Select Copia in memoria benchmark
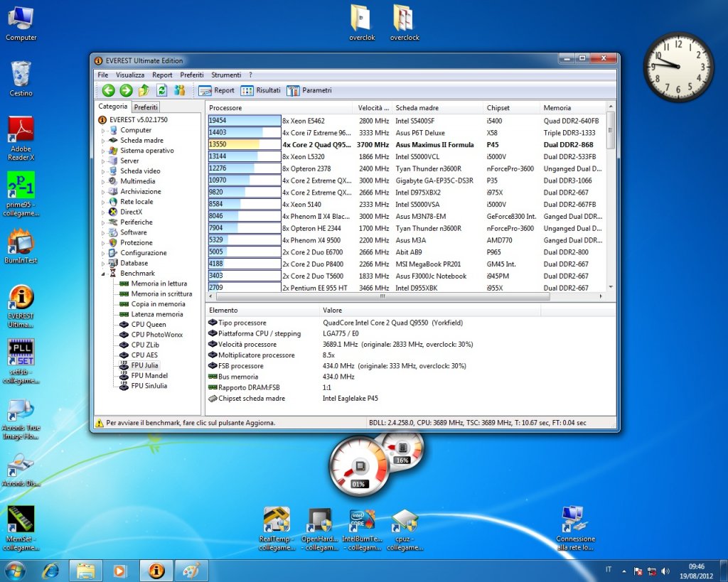Image resolution: width=728 pixels, height=582 pixels. (159, 304)
